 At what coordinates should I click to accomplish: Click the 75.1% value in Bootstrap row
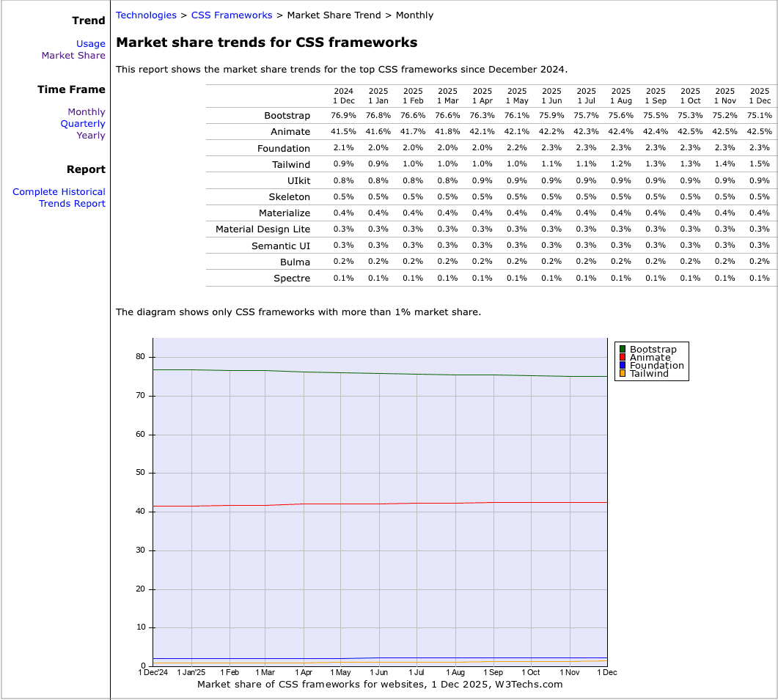click(x=759, y=116)
